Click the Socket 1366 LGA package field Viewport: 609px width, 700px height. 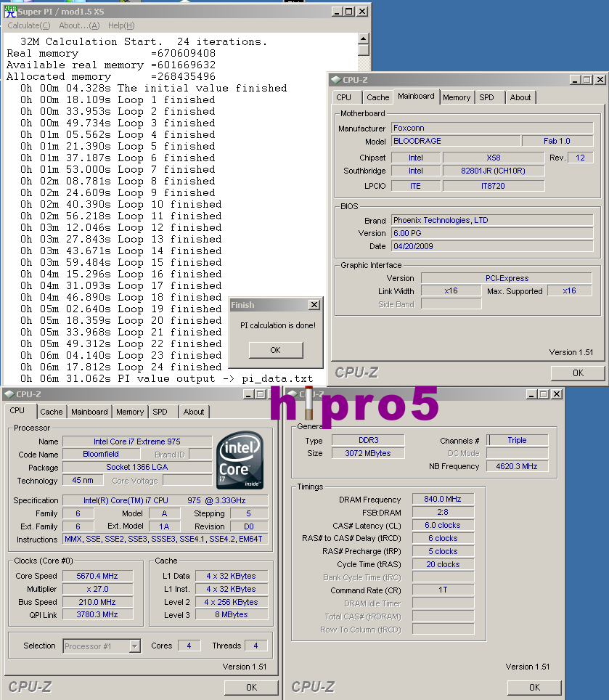(x=137, y=467)
